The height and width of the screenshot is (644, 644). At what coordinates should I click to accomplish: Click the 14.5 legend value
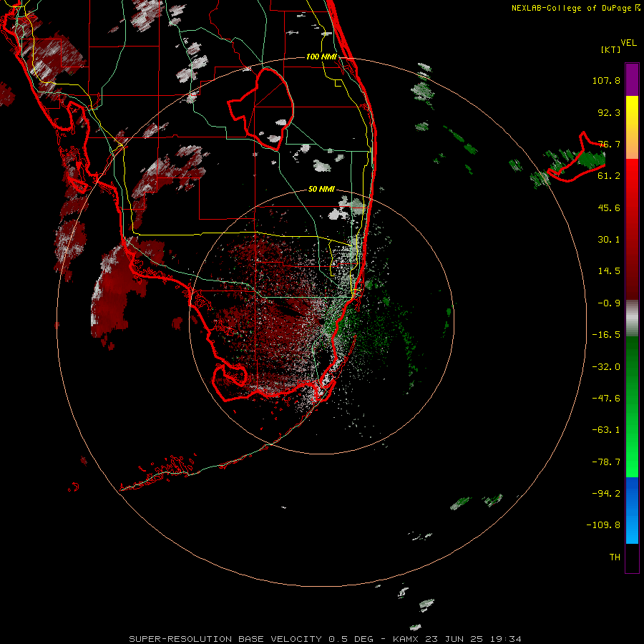click(609, 271)
